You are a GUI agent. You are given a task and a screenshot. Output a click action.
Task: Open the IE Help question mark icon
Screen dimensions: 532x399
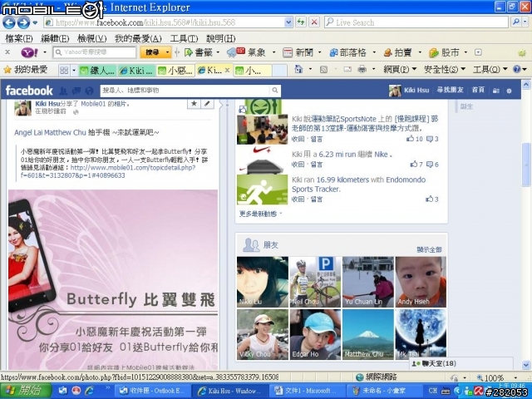(x=517, y=69)
